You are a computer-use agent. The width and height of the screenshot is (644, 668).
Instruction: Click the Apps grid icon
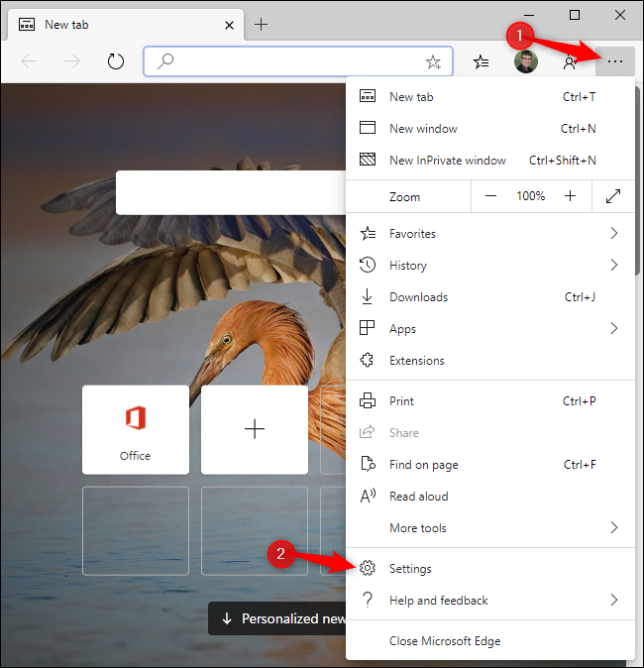(368, 328)
